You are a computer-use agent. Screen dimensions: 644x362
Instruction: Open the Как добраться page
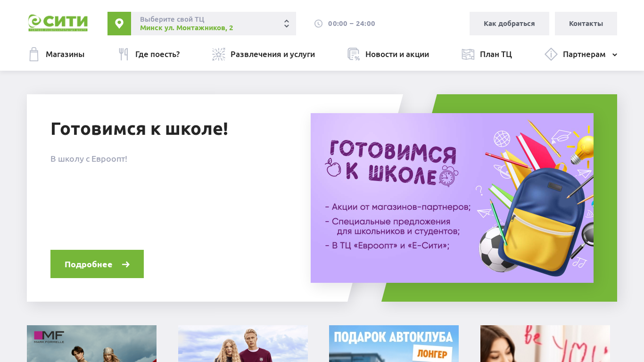(509, 24)
